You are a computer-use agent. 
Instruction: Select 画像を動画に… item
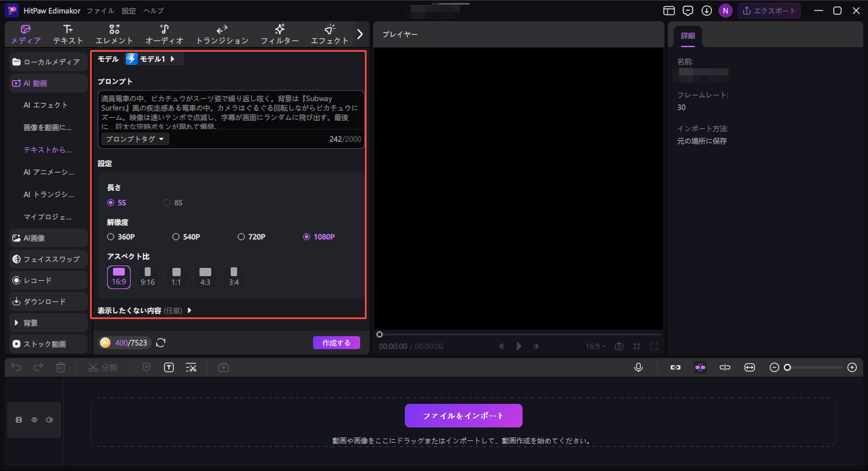coord(49,127)
